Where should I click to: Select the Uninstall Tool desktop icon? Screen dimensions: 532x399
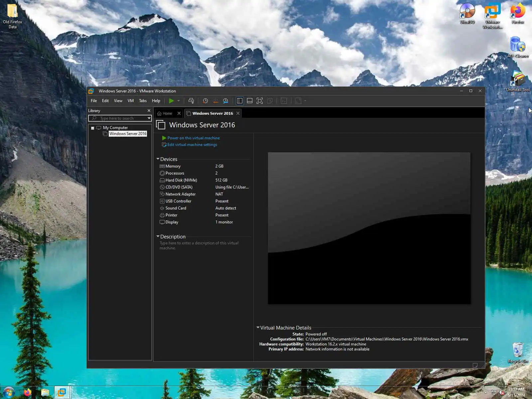pos(518,81)
